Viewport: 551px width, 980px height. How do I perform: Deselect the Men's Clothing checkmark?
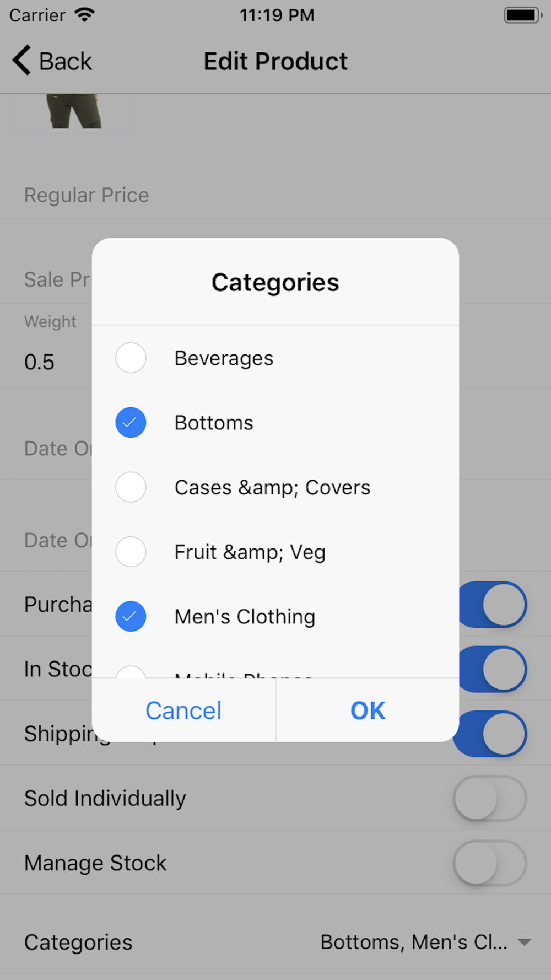click(x=131, y=616)
